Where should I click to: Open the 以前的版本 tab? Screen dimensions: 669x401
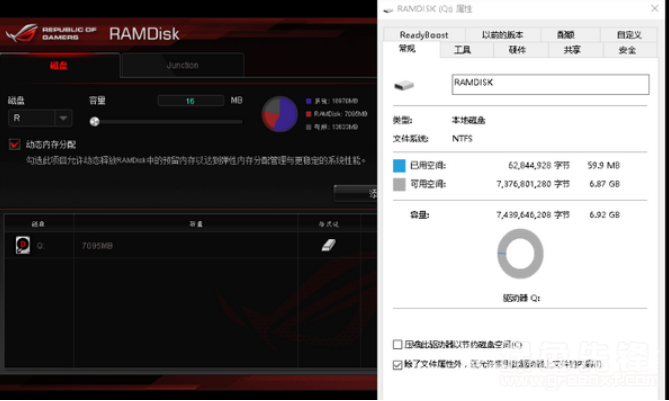[503, 35]
